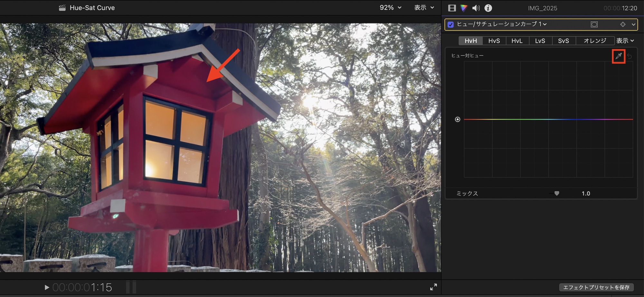Click the hue curve left-side control point
Screen dimensions: 644x297
[x=458, y=120]
